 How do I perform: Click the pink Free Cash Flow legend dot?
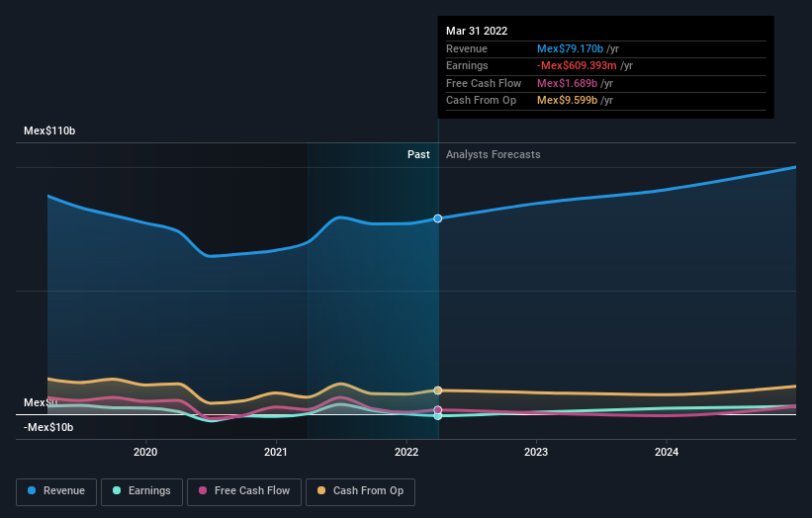pyautogui.click(x=203, y=490)
